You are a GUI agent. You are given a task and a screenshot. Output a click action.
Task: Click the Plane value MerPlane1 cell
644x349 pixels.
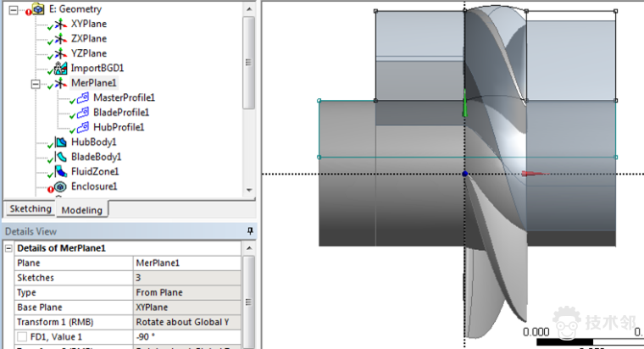tap(187, 263)
